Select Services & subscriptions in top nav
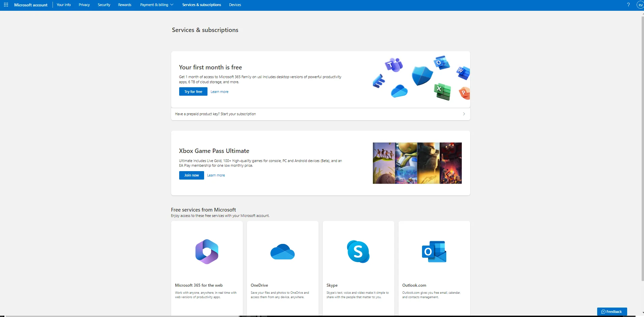The height and width of the screenshot is (317, 644). [202, 5]
